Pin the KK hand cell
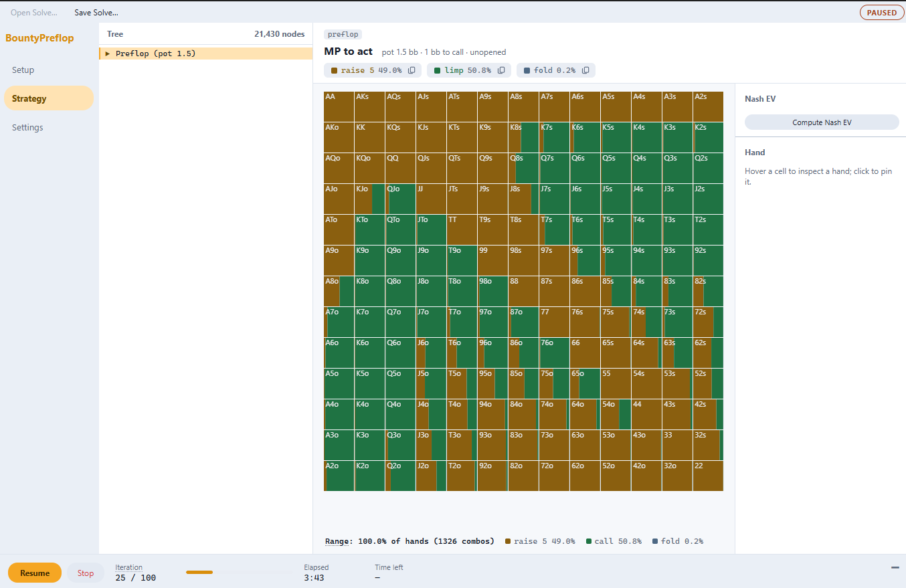Viewport: 906px width, 588px height. [x=370, y=137]
